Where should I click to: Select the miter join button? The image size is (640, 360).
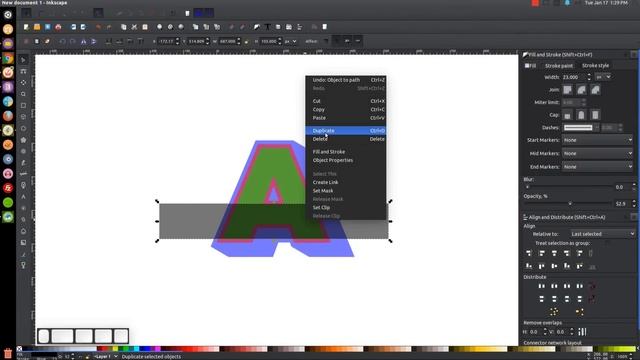pyautogui.click(x=568, y=90)
